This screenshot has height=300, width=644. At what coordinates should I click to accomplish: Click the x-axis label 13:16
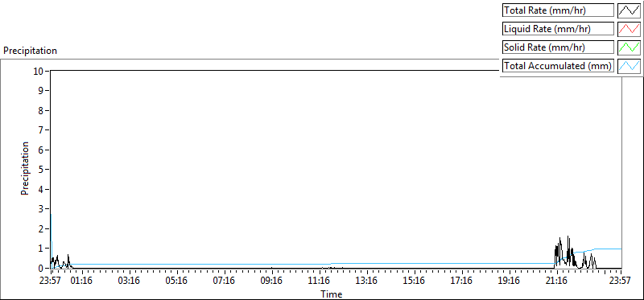367,282
